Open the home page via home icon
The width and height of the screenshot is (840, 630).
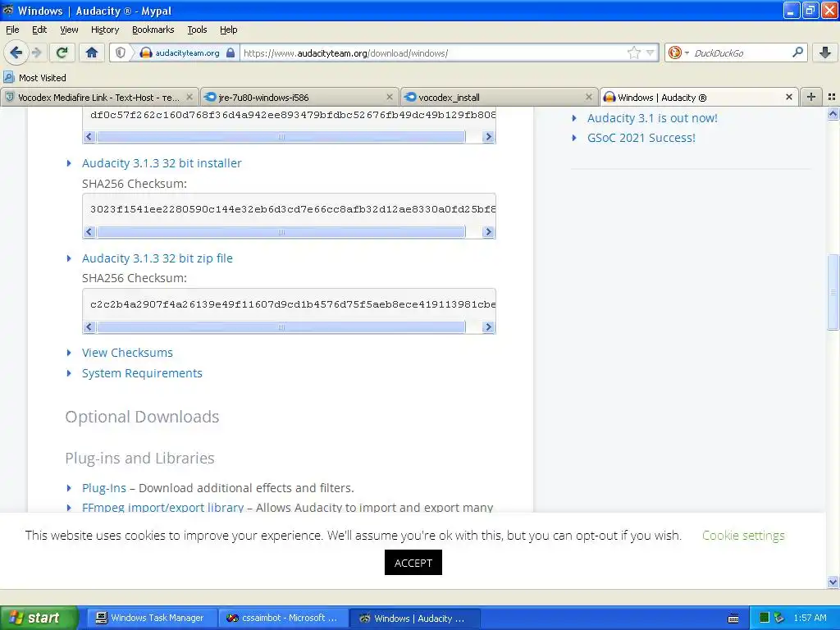tap(92, 52)
